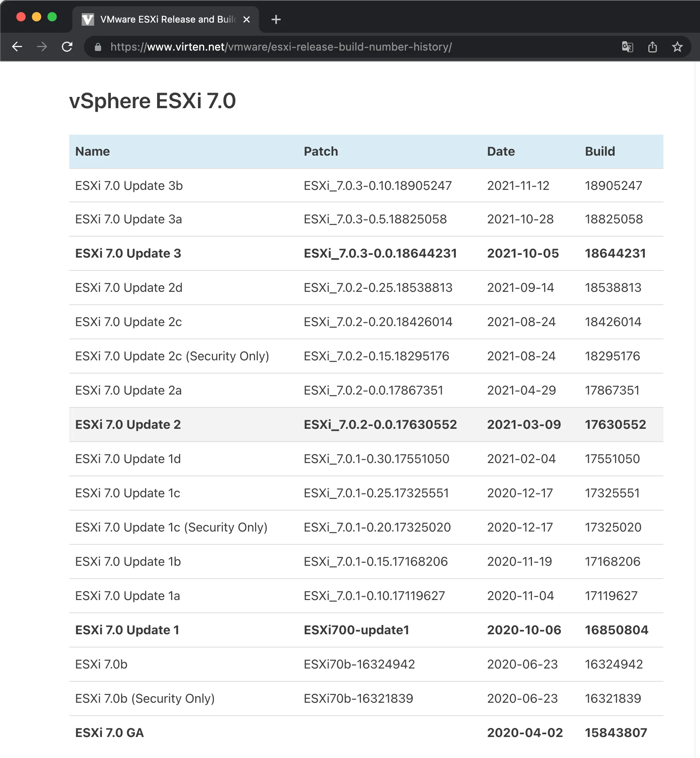The image size is (700, 758).
Task: Click build number 18905247
Action: (x=614, y=186)
